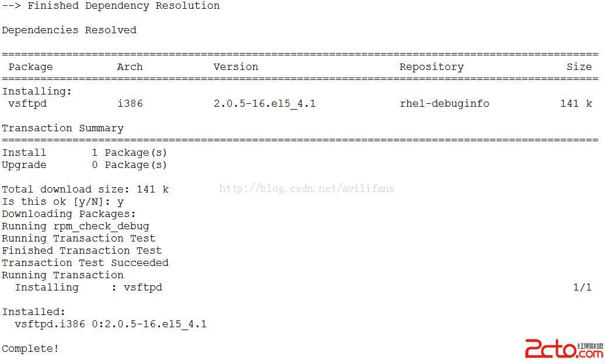Click the Size column header
This screenshot has width=605, height=364.
pyautogui.click(x=579, y=66)
